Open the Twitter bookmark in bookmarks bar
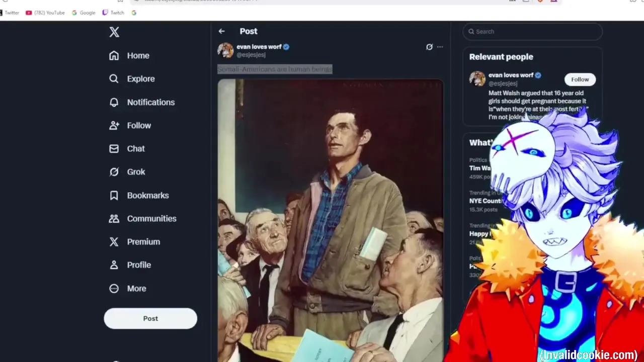644x362 pixels. (x=10, y=13)
